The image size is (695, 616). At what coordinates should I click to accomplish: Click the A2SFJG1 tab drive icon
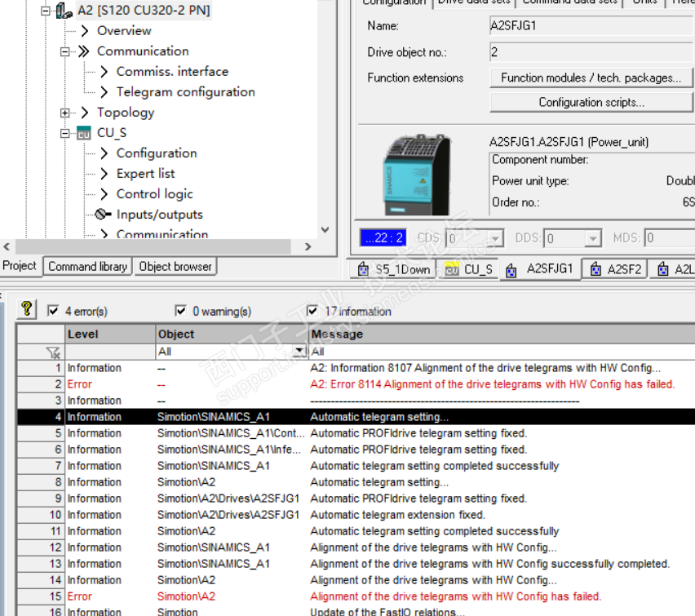[511, 269]
